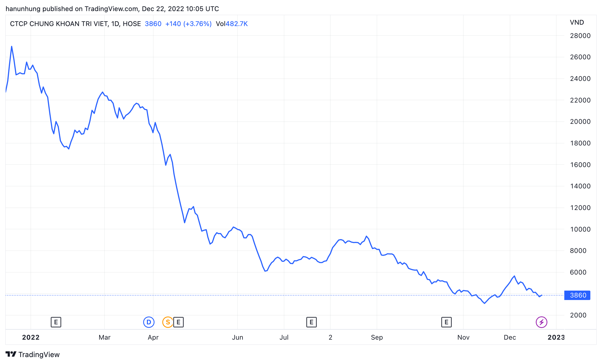Screen dimensions: 602x364
Task: Click the orange split S marker
Action: pos(168,322)
